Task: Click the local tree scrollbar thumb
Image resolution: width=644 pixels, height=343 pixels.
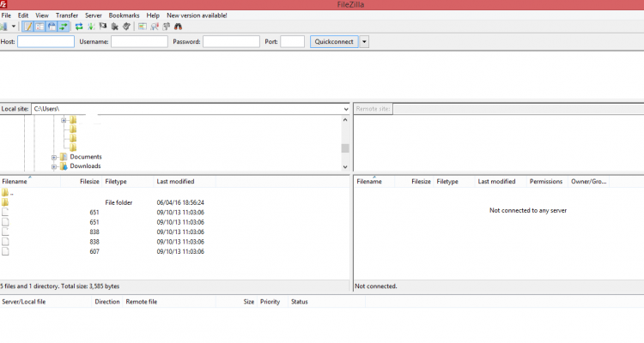Action: click(x=345, y=148)
